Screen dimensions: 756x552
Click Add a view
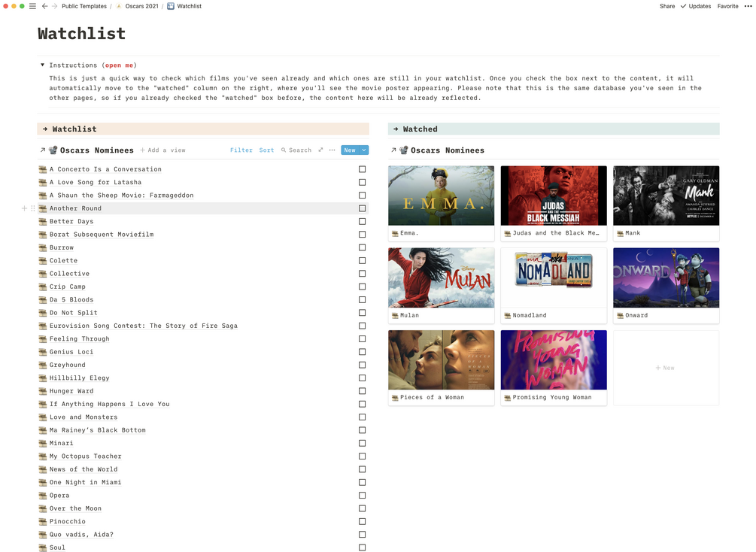(163, 150)
